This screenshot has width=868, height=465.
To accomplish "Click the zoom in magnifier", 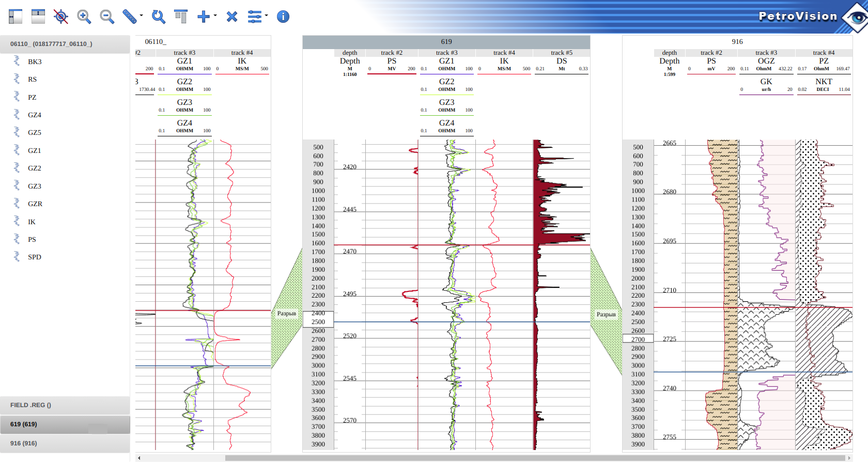I will tap(84, 17).
